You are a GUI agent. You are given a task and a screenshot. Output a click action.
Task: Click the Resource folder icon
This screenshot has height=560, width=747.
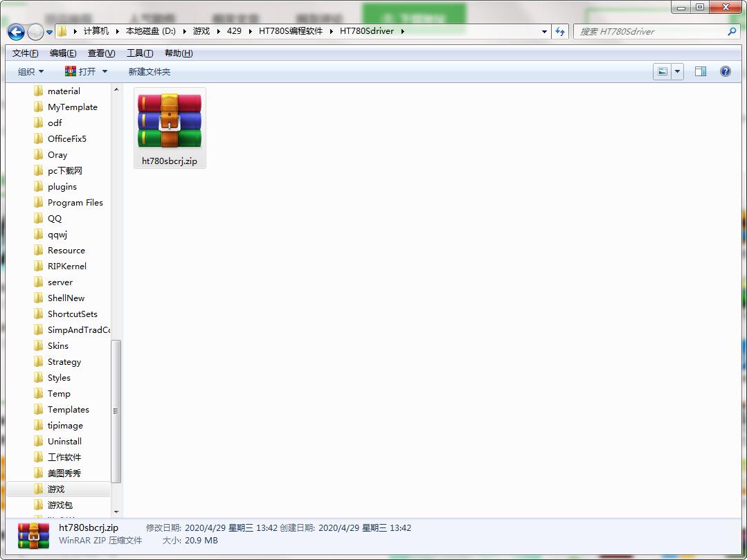pyautogui.click(x=39, y=250)
